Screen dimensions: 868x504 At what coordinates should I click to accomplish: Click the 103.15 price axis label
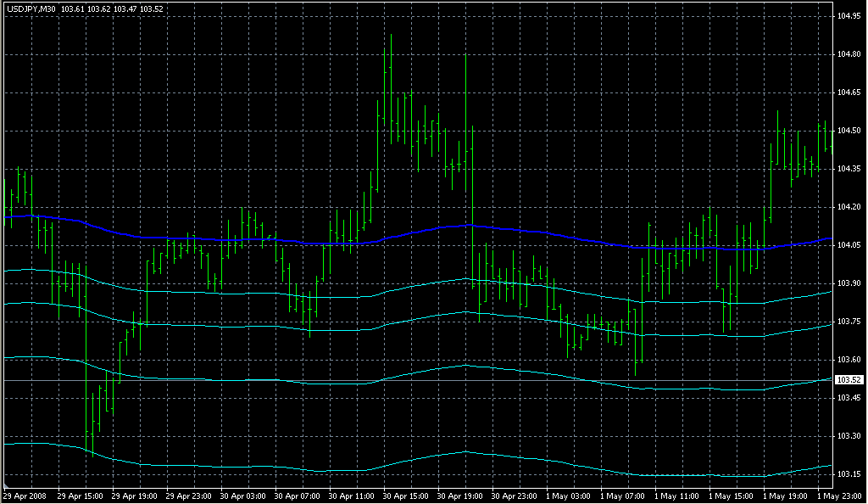(849, 473)
